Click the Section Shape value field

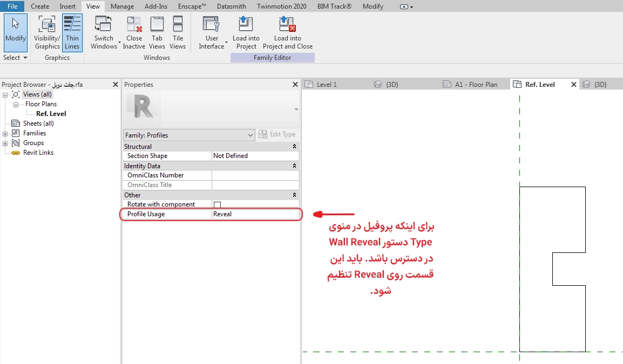255,156
